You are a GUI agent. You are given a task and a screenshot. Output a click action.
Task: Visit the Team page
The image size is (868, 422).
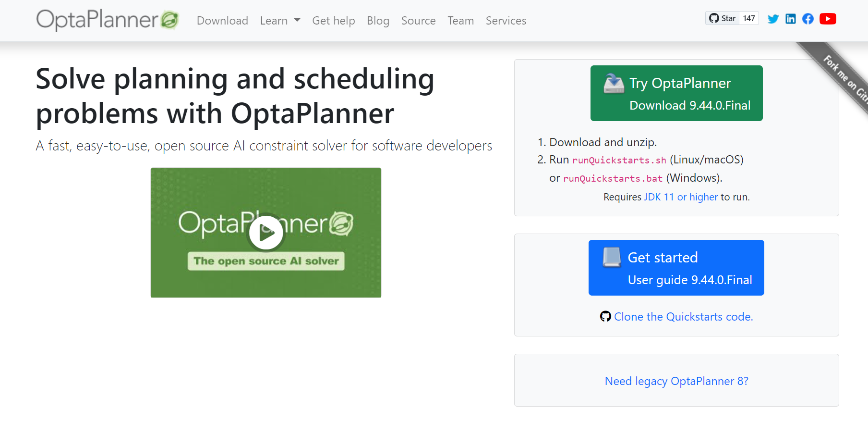tap(461, 21)
